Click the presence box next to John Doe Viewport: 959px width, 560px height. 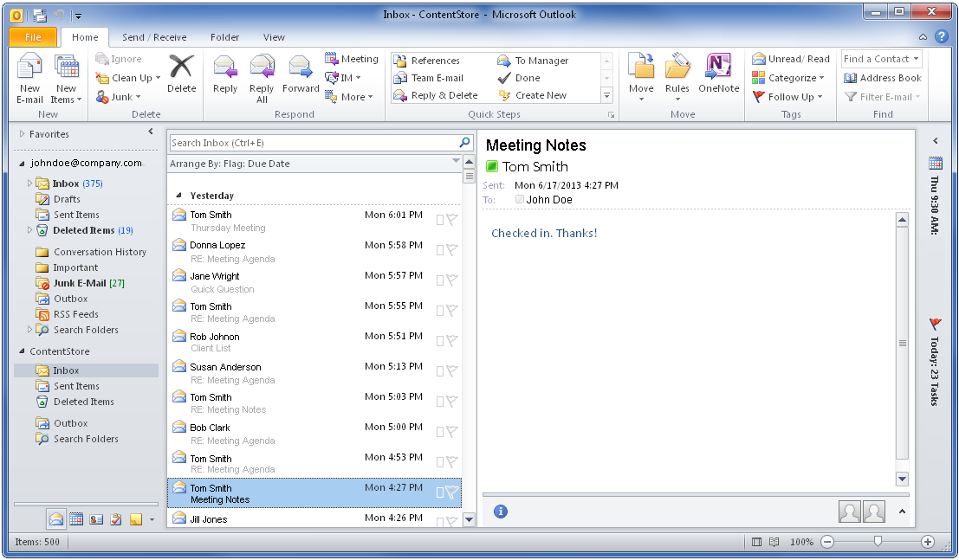[519, 199]
